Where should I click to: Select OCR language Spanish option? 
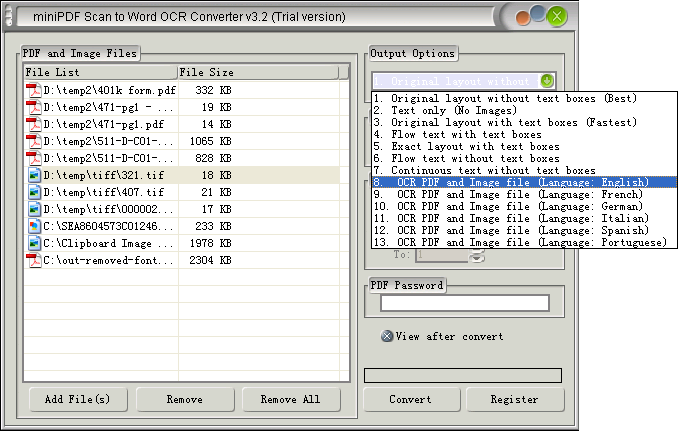point(524,230)
